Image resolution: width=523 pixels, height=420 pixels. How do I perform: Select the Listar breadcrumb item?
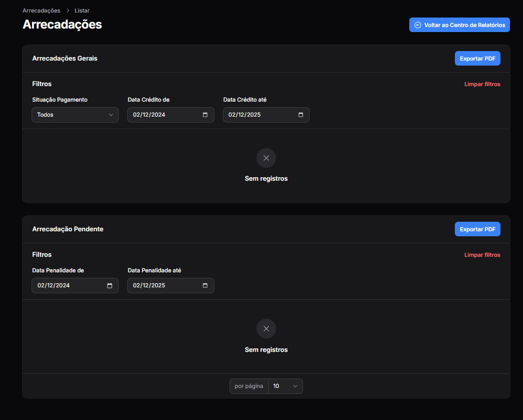[82, 11]
